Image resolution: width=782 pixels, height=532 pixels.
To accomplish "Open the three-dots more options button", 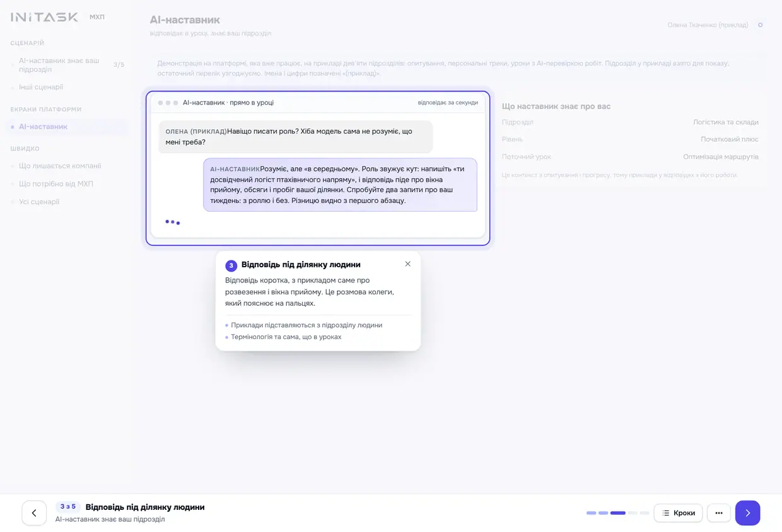I will [x=718, y=513].
